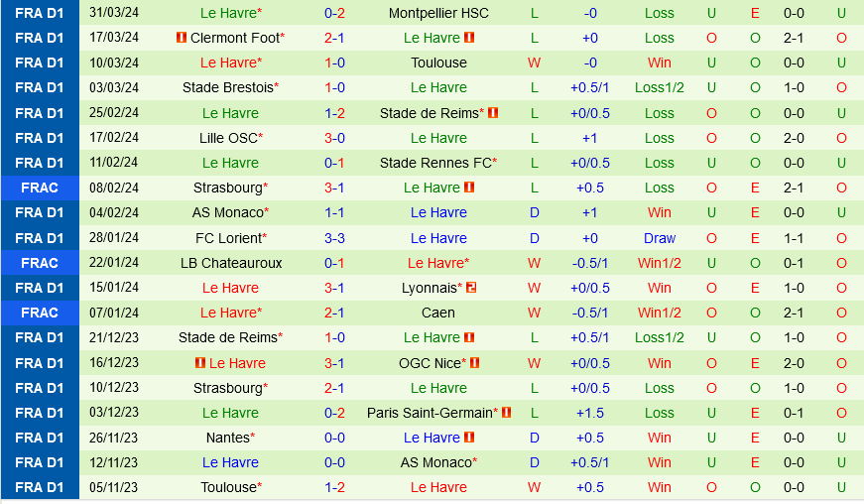Click the 3-0 score in Lille OSC row
Screen dimensions: 864x504
click(x=334, y=138)
